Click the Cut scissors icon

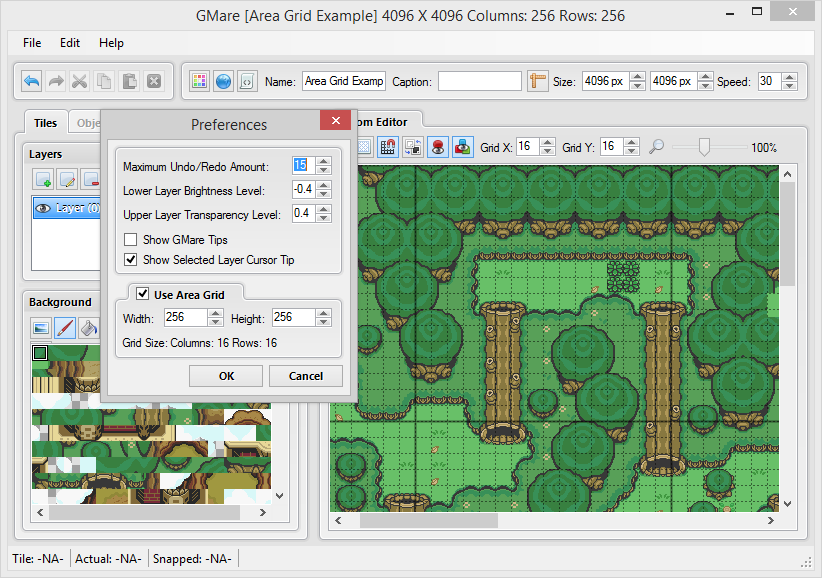pyautogui.click(x=80, y=81)
